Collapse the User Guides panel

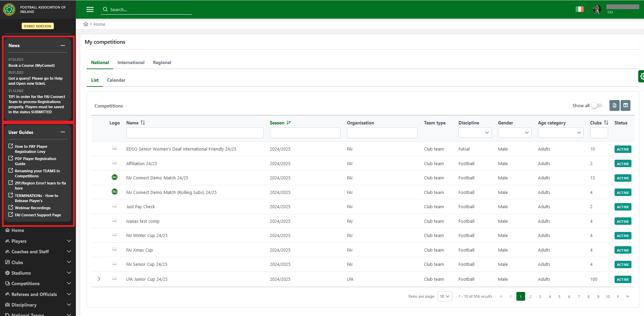coord(63,132)
